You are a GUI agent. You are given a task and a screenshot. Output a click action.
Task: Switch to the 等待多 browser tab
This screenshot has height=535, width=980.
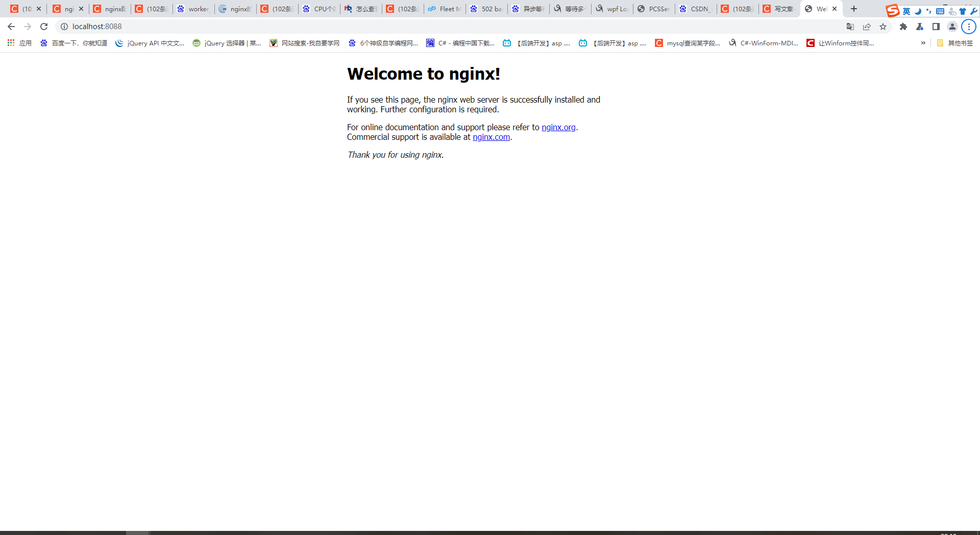570,9
